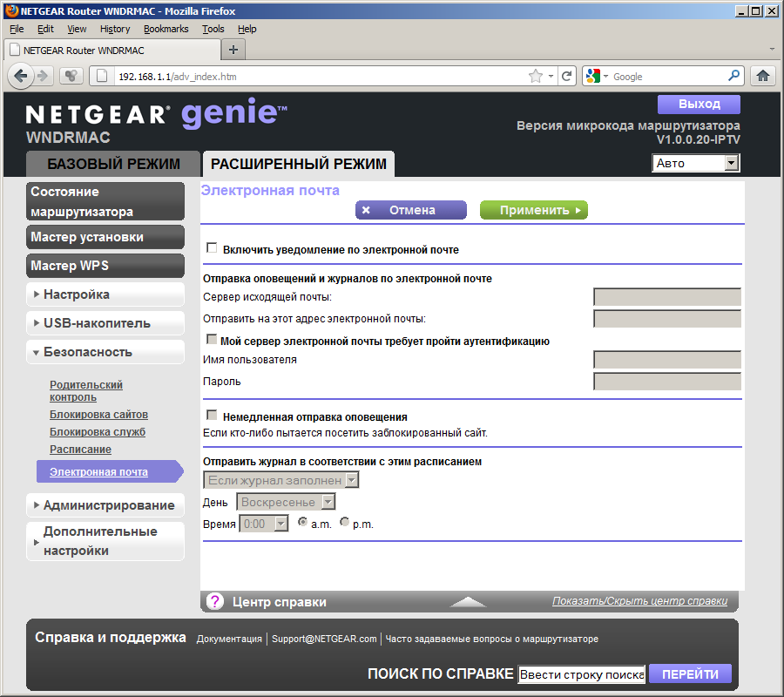
Task: Open the Документация link
Action: pyautogui.click(x=229, y=639)
